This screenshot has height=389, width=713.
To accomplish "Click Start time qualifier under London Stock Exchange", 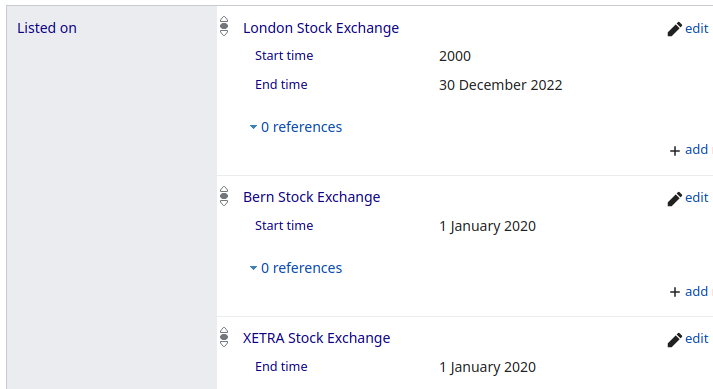I will (x=284, y=56).
